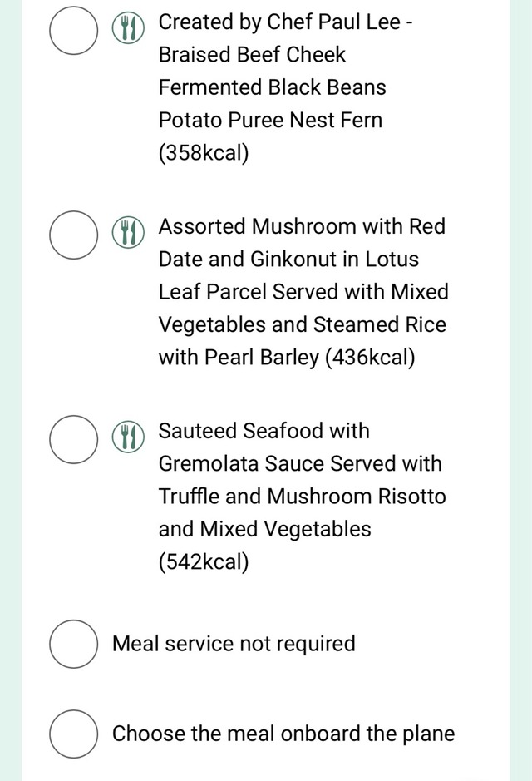Select the 'Choose the meal onboard' radio button
Viewport: 532px width, 781px height.
click(74, 734)
